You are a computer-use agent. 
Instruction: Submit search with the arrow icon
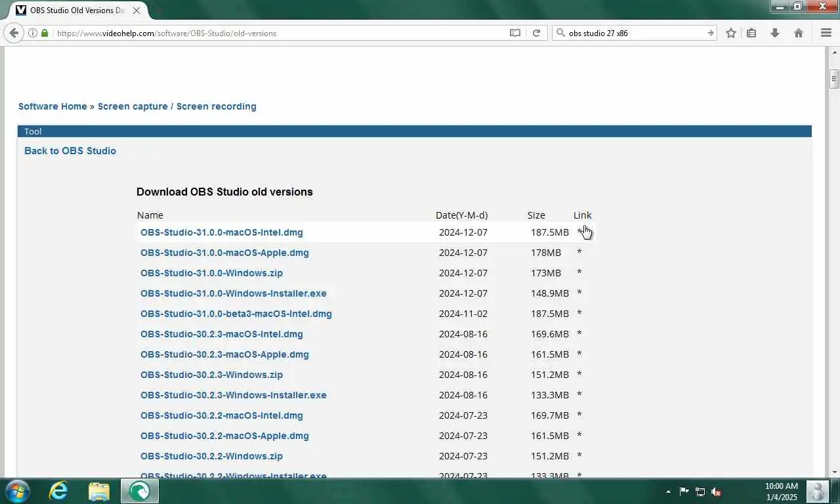pos(710,33)
